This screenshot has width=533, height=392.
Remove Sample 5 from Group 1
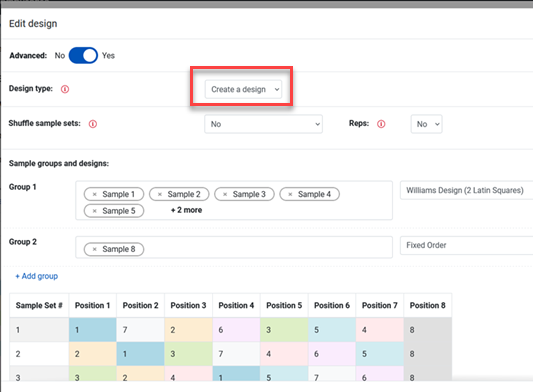[95, 211]
